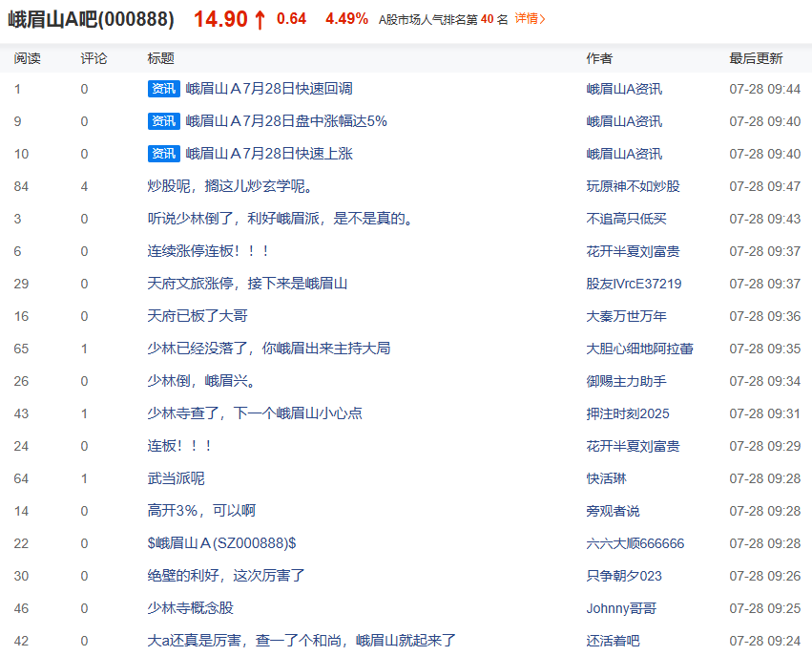Image resolution: width=812 pixels, height=656 pixels.
Task: Click the red upward price arrow
Action: tap(260, 20)
